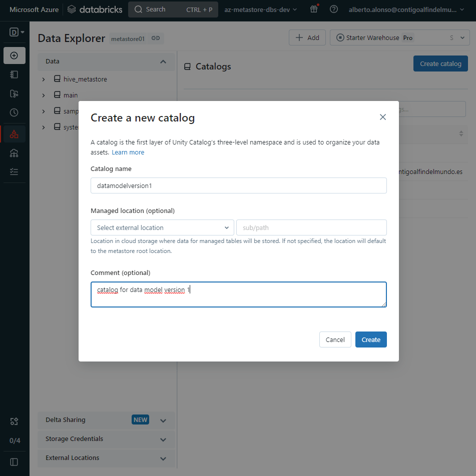Open the Recents clock icon in sidebar

(14, 112)
